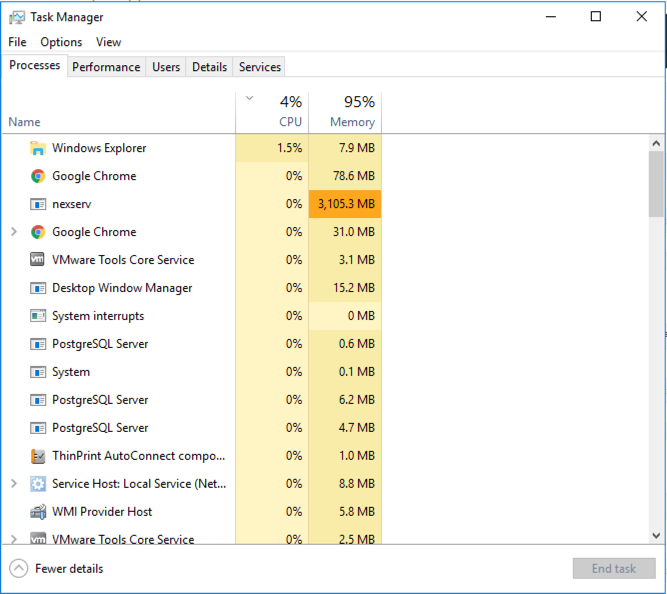
Task: Open the File menu
Action: pos(17,42)
